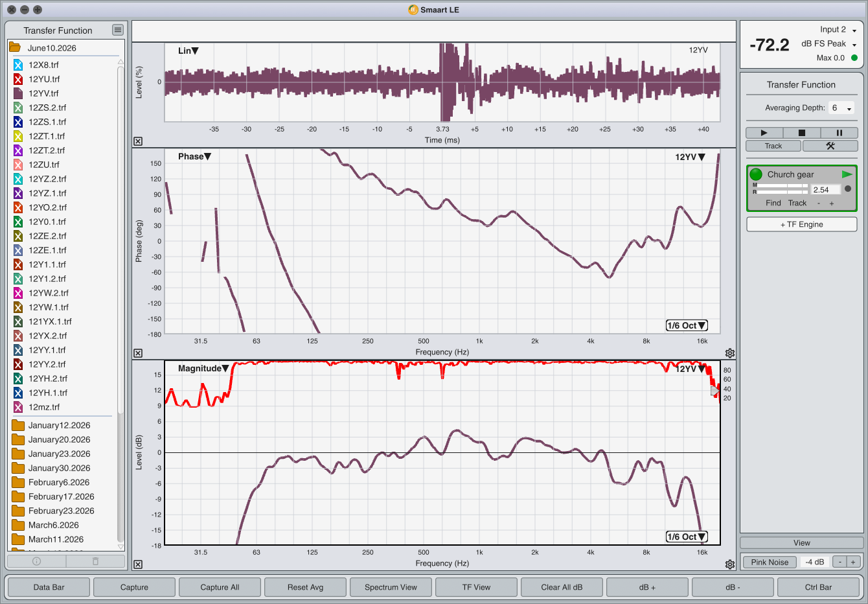Delete selected trace with trash icon
Viewport: 868px width, 604px height.
click(x=95, y=561)
